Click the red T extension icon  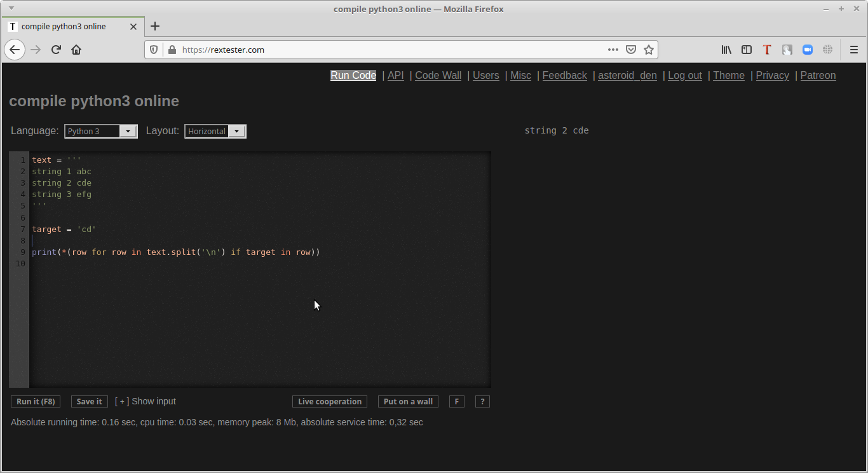[x=767, y=50]
